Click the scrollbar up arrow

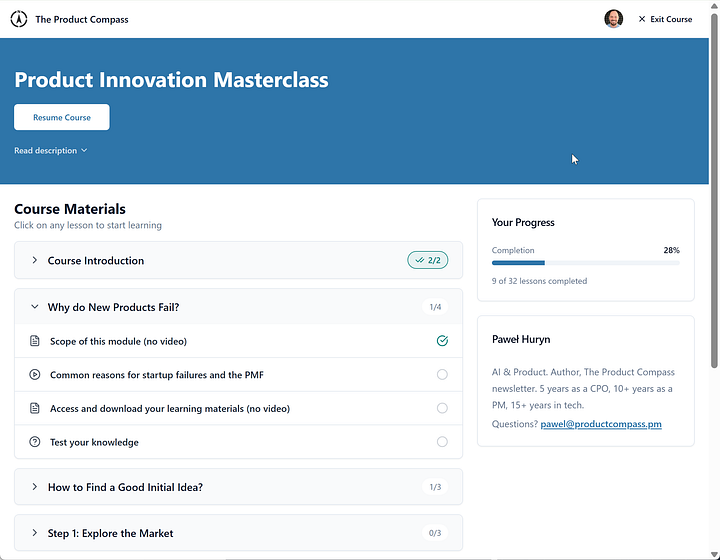pyautogui.click(x=714, y=5)
